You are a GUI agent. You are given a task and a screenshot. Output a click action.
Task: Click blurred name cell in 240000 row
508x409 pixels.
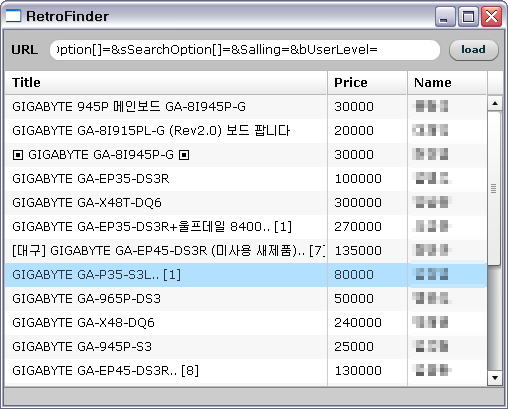click(447, 323)
